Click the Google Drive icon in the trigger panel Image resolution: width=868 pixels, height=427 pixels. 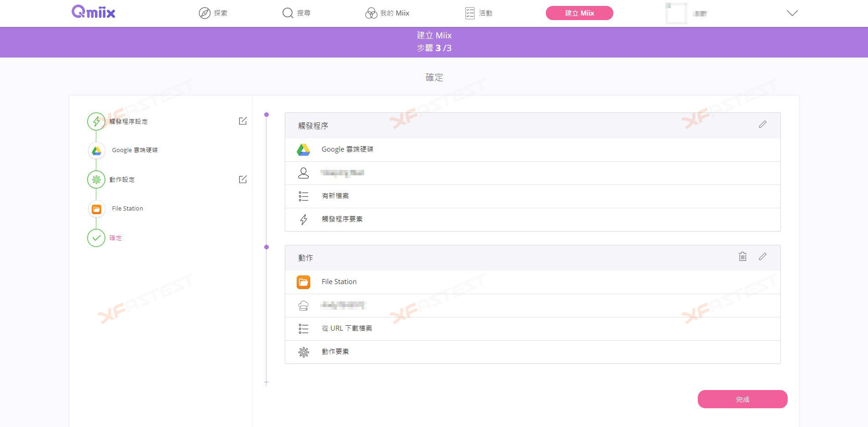(x=303, y=150)
